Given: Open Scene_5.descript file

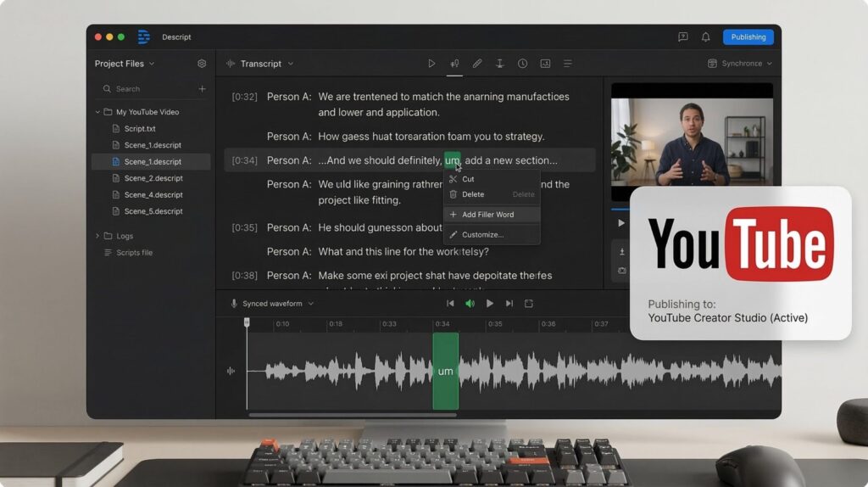Looking at the screenshot, I should (153, 211).
